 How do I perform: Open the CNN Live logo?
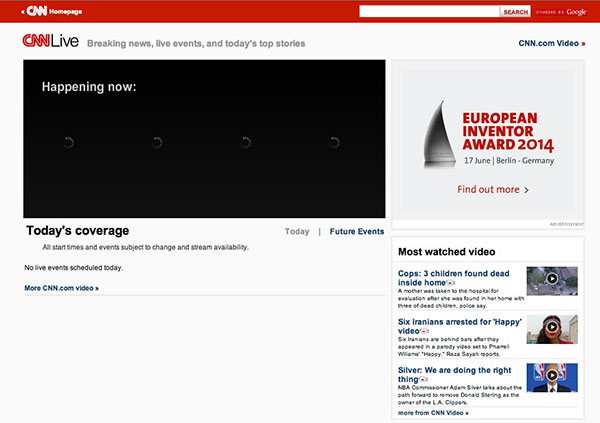tap(51, 41)
